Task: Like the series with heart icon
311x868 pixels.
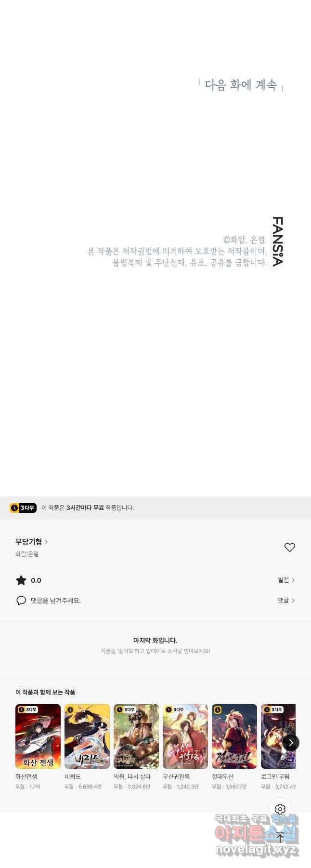Action: pyautogui.click(x=289, y=547)
